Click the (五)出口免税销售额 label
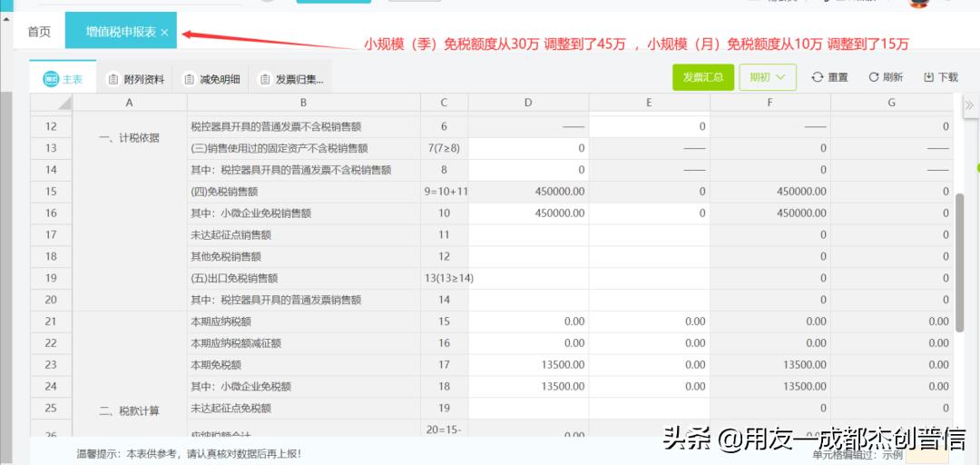This screenshot has width=980, height=465. coord(234,279)
